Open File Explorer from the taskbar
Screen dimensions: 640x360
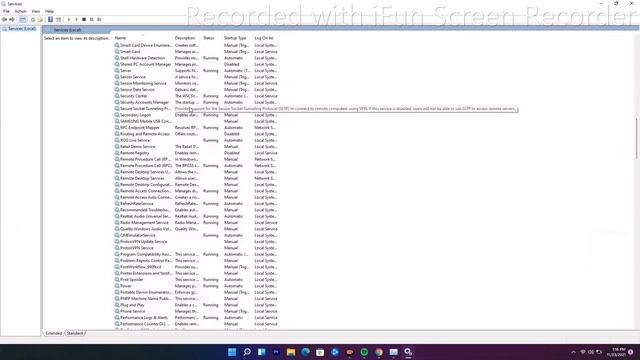click(291, 352)
